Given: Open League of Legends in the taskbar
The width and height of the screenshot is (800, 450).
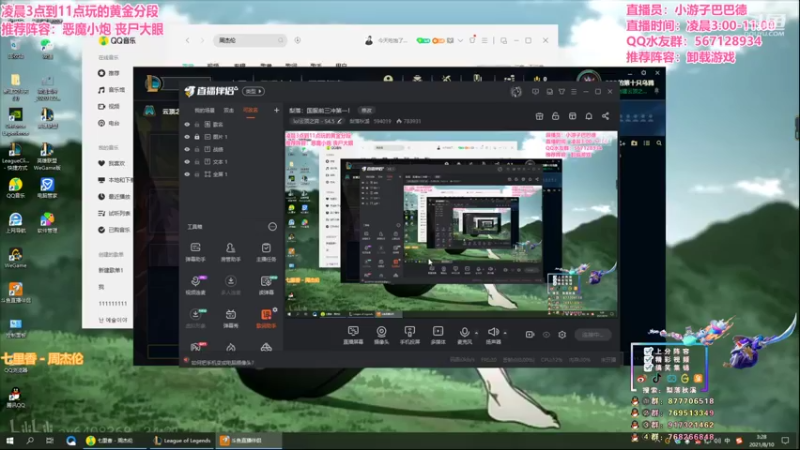Looking at the screenshot, I should click(183, 440).
